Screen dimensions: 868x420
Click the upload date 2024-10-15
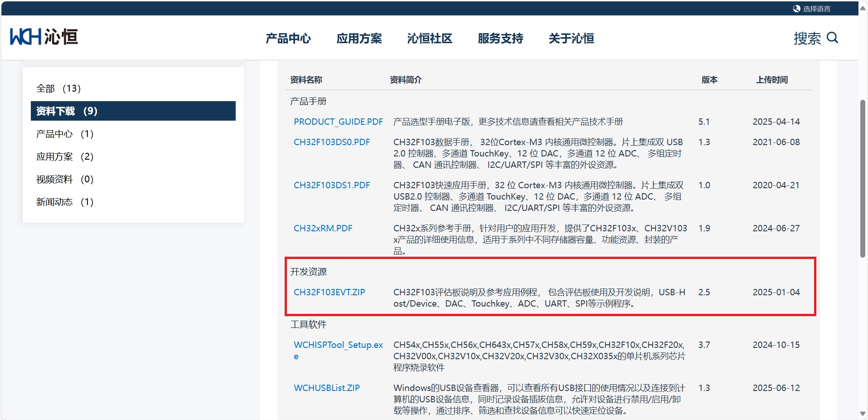776,345
